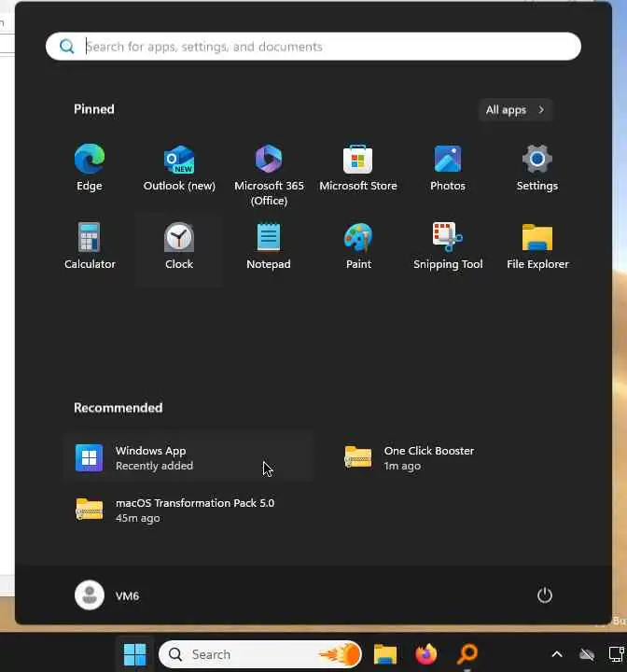Focus the taskbar Search box
Image resolution: width=627 pixels, height=672 pixels.
click(260, 654)
